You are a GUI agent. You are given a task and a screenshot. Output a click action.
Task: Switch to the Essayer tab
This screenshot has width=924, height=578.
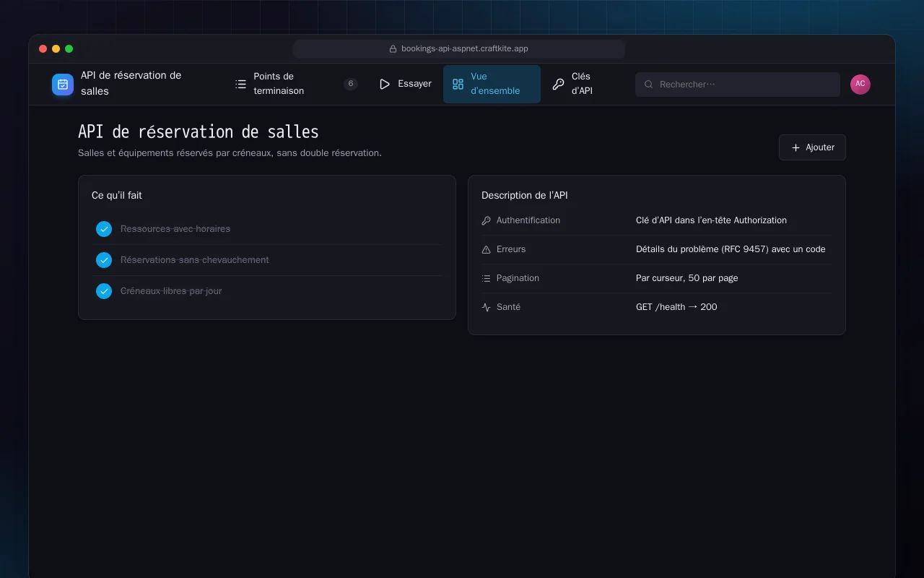pos(405,85)
